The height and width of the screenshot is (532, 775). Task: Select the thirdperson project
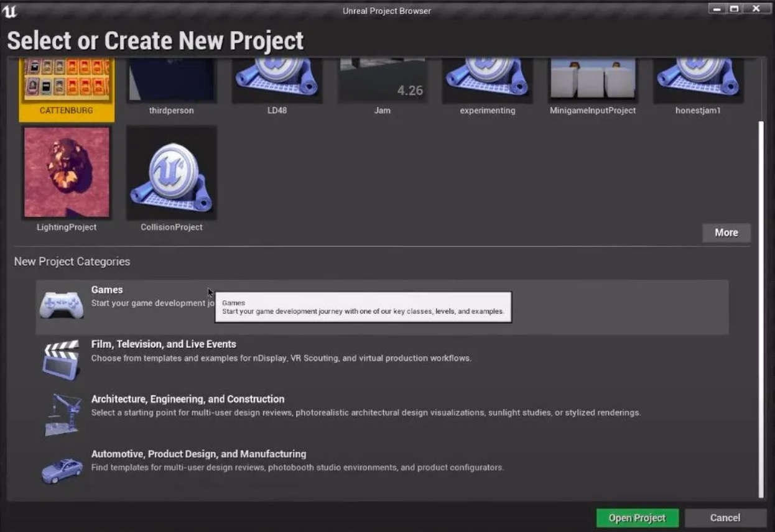click(x=172, y=81)
